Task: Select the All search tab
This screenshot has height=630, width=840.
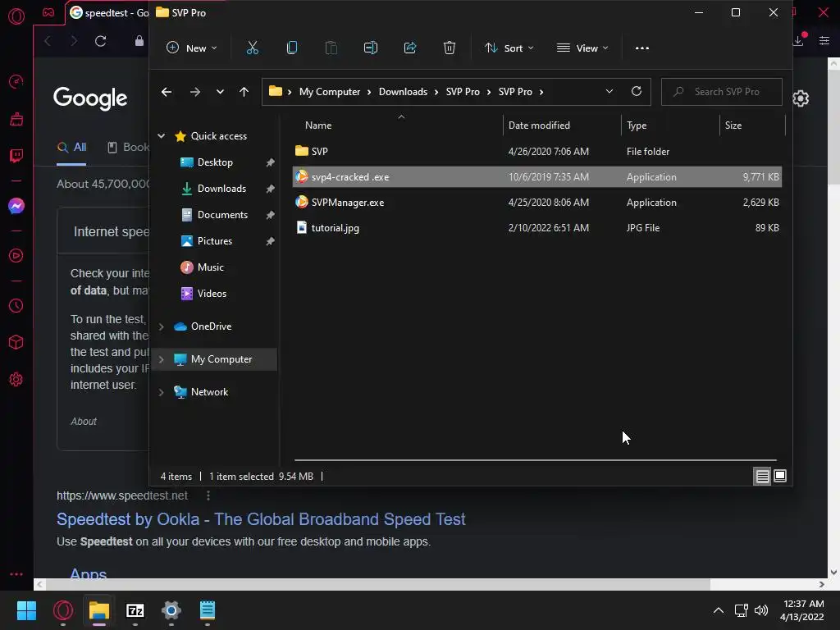Action: (x=72, y=148)
